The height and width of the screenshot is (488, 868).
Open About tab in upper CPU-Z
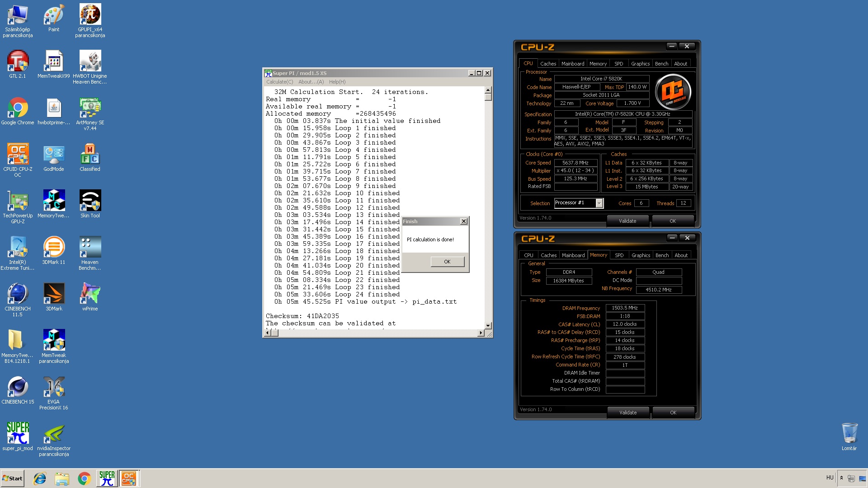tap(680, 64)
